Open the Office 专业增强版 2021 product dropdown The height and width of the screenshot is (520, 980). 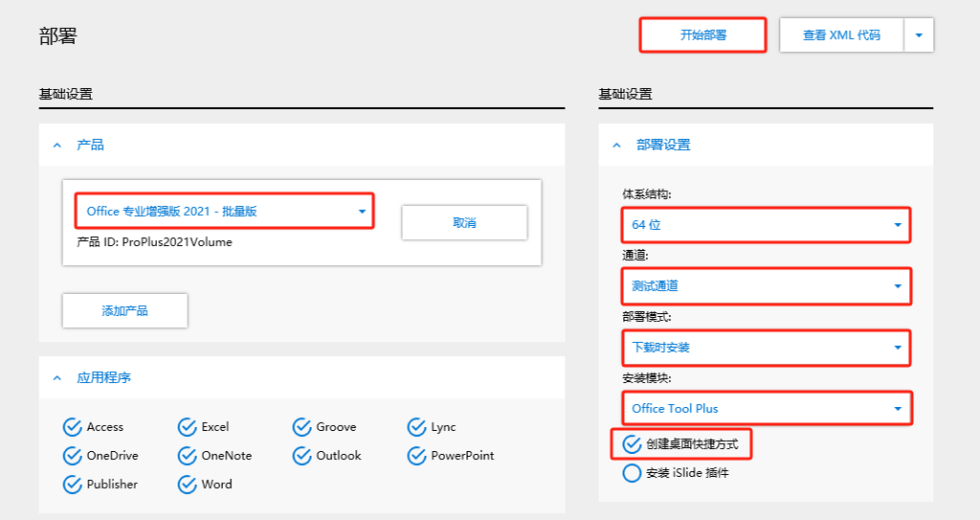224,212
